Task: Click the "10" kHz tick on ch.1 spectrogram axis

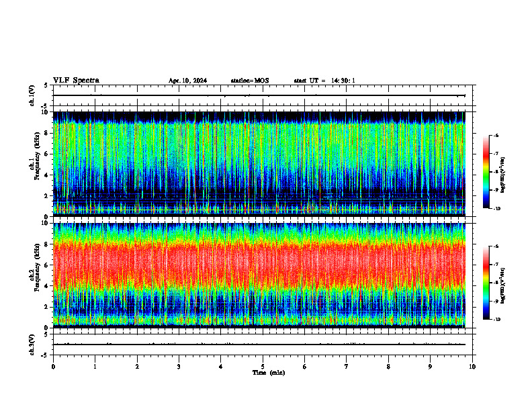Action: pos(46,112)
